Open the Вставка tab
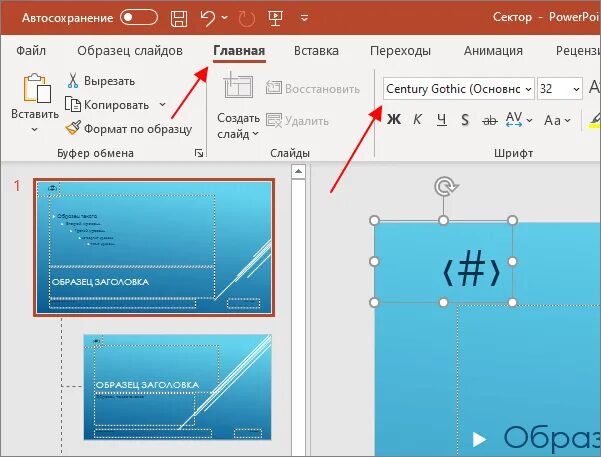The width and height of the screenshot is (601, 457). [x=316, y=51]
